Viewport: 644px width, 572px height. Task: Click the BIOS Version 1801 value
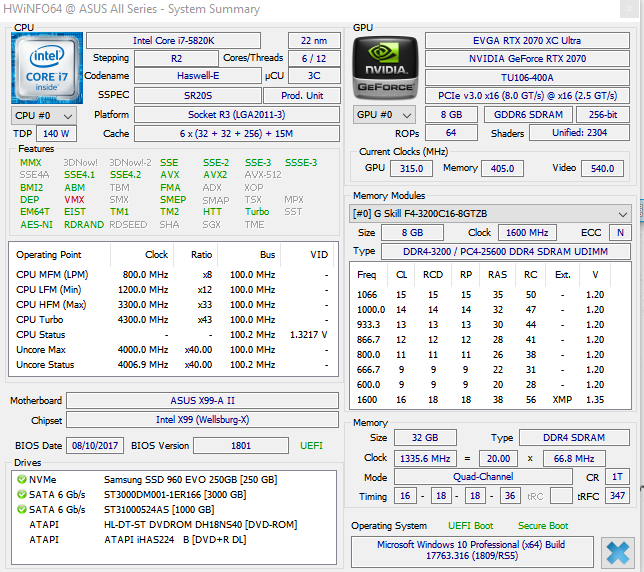pos(241,446)
